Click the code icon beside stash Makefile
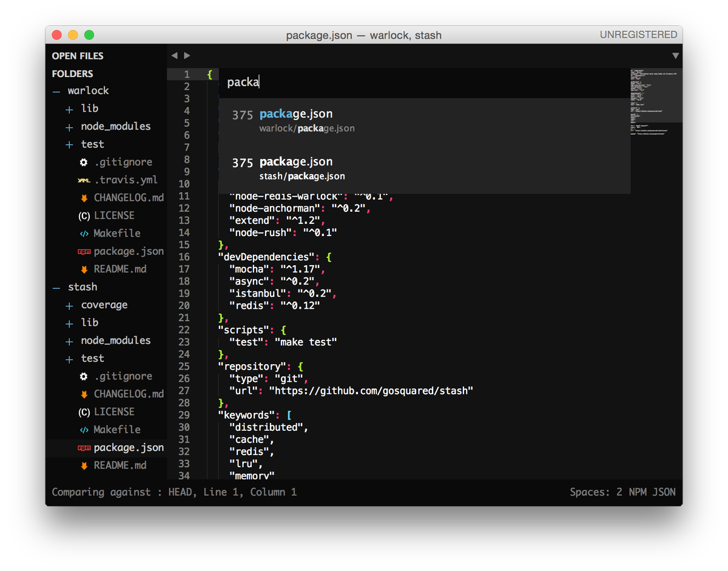 84,430
